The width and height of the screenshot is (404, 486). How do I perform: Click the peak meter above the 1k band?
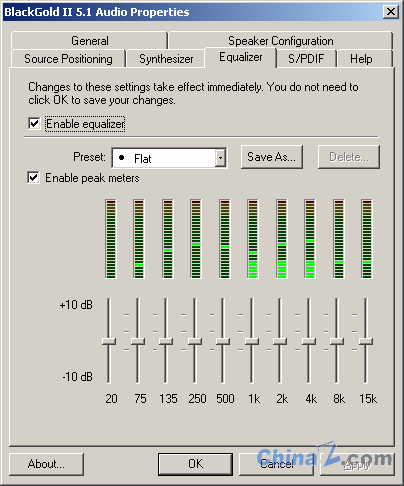tap(253, 239)
